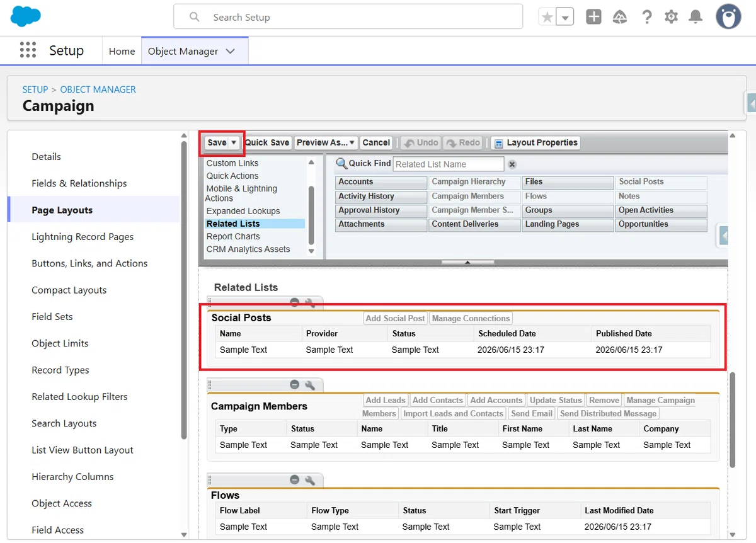Viewport: 756px width, 543px height.
Task: Remove the Campaign Members related list minus icon
Action: point(294,384)
